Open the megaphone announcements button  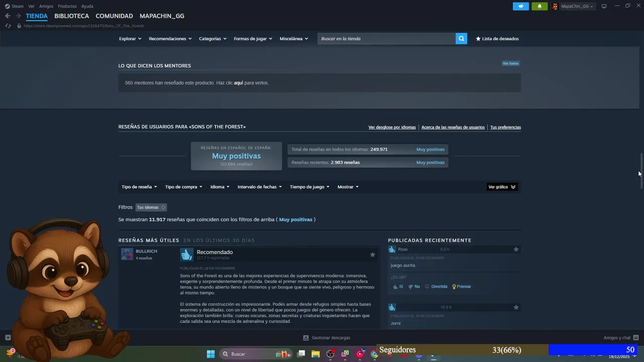(521, 6)
